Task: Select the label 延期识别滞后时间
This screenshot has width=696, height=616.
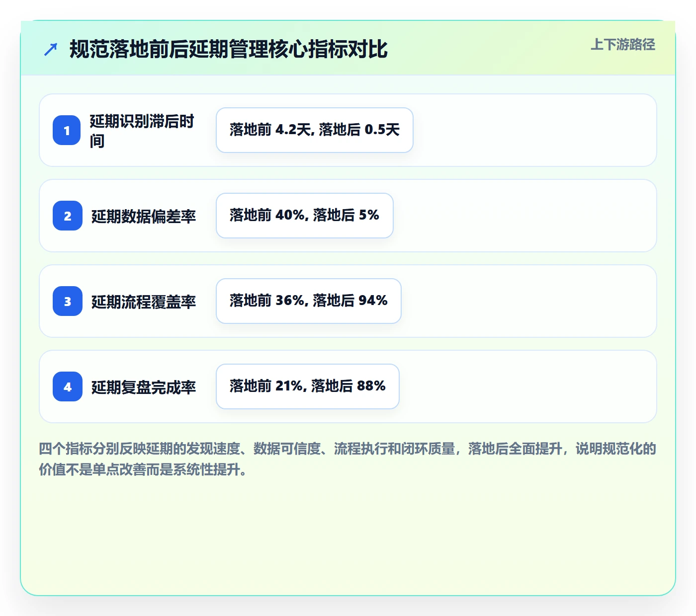Action: tap(142, 131)
